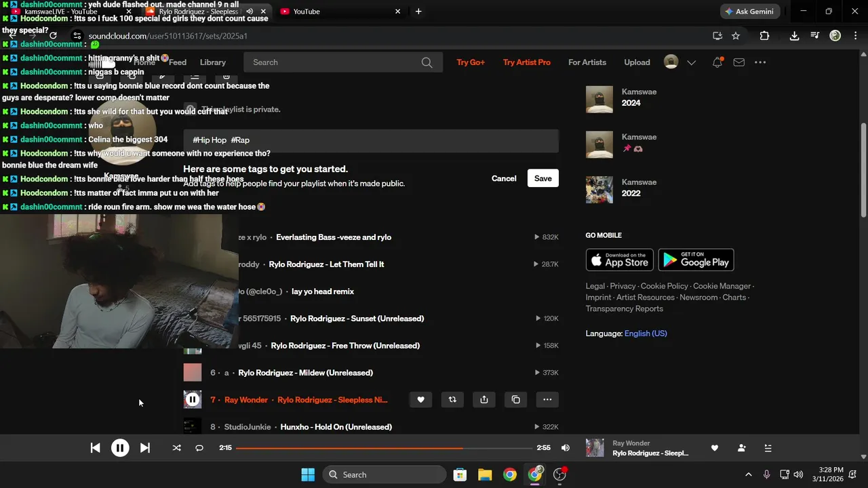This screenshot has height=488, width=868.
Task: Follow Ray Wonder from player bar
Action: pyautogui.click(x=741, y=448)
